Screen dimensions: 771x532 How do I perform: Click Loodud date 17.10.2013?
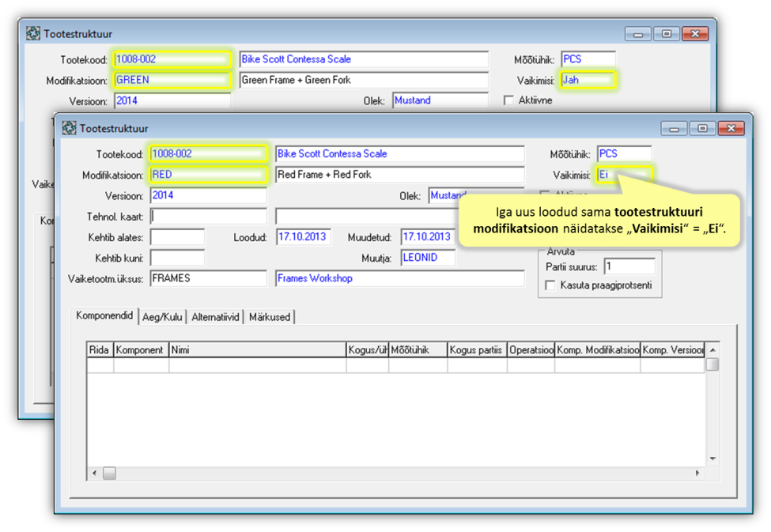coord(304,237)
